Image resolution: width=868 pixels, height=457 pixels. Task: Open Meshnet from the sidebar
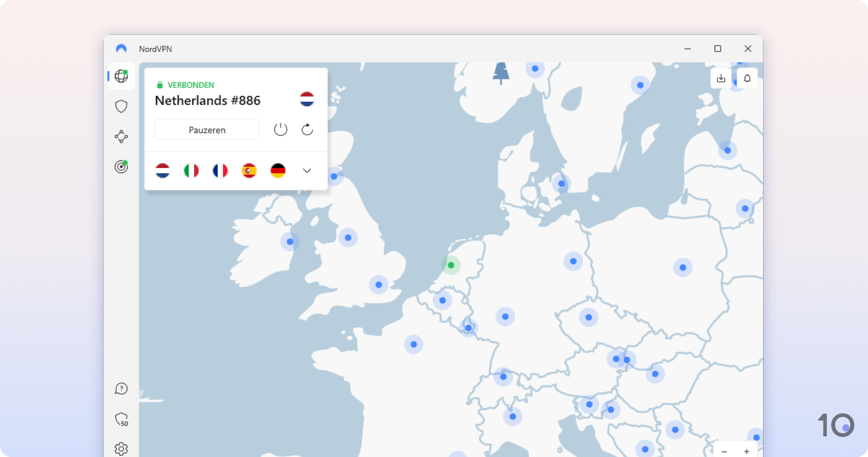120,137
